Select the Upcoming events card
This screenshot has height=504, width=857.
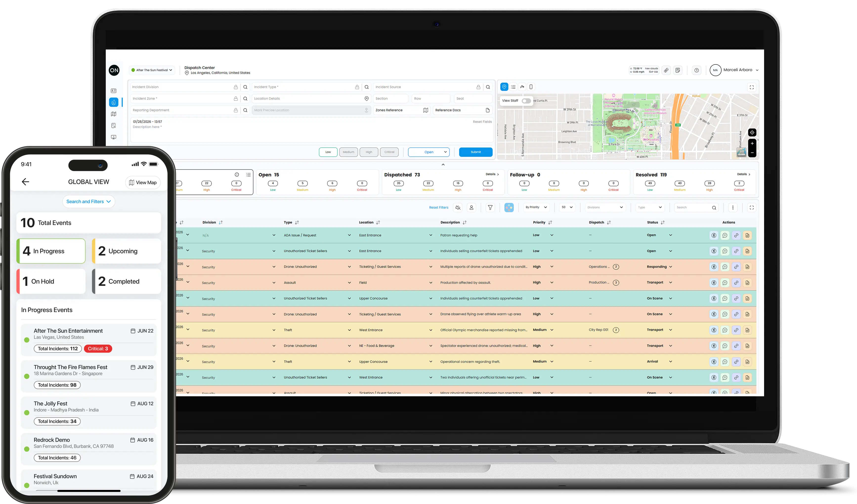(x=126, y=251)
